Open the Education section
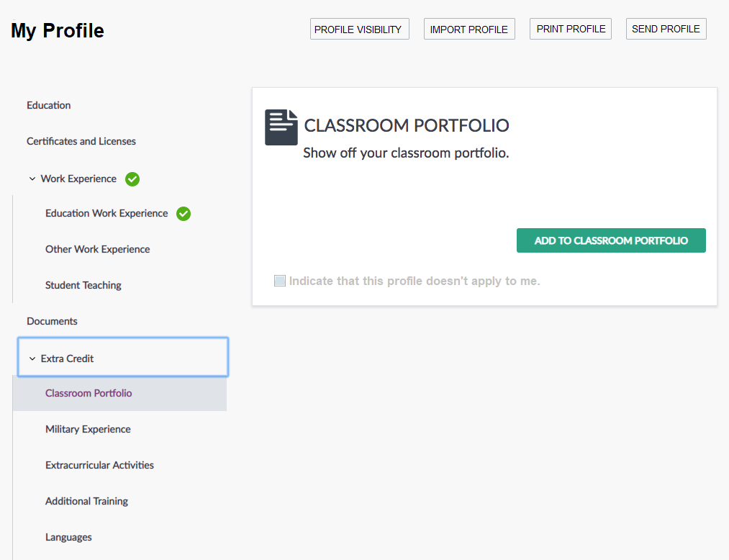This screenshot has width=729, height=560. 49,105
